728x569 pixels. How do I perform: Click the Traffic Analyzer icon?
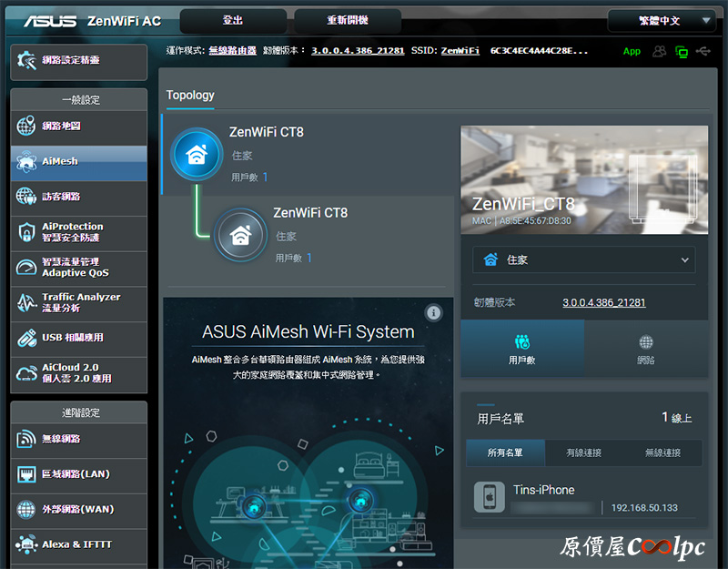point(26,302)
